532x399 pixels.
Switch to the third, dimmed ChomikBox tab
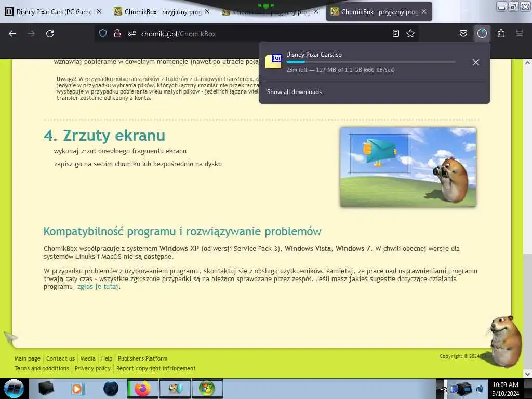click(x=270, y=12)
